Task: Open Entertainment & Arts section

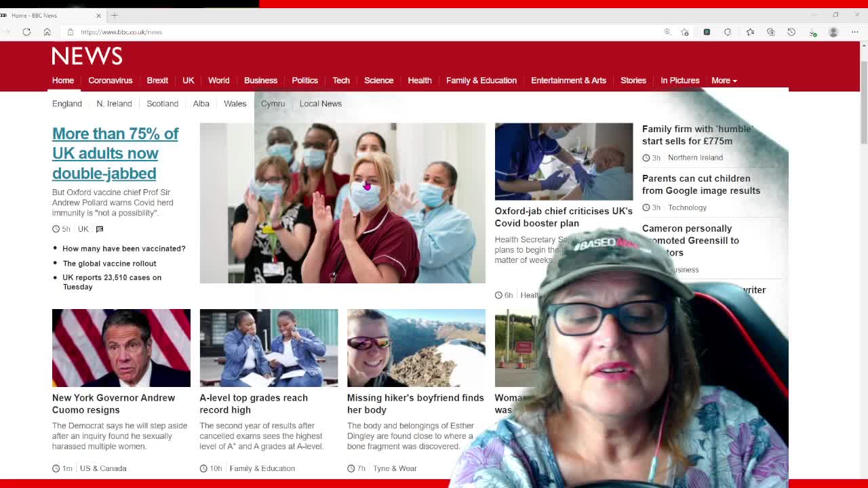Action: [568, 81]
